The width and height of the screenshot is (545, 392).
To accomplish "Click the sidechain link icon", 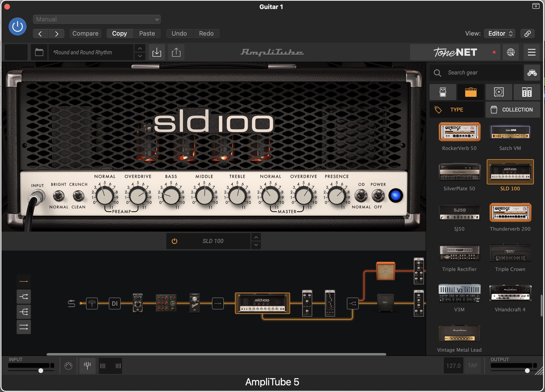I will (527, 34).
